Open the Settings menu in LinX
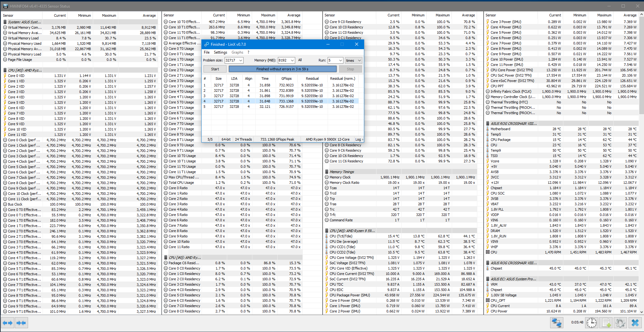 [x=221, y=52]
